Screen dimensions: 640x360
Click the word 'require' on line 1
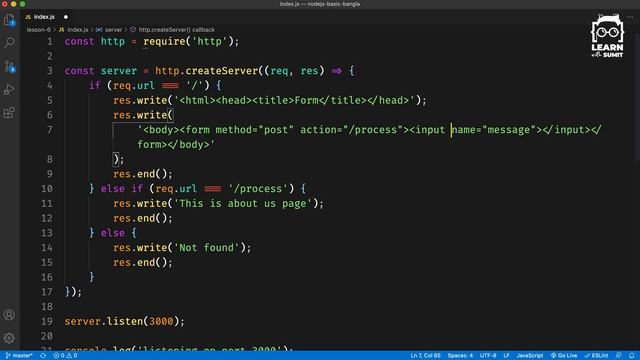(164, 42)
